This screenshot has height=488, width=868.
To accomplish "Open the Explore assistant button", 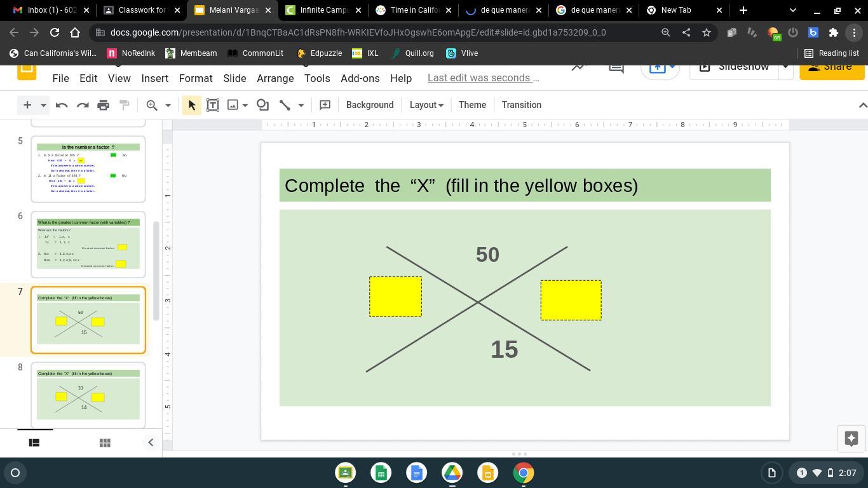I will pyautogui.click(x=851, y=438).
